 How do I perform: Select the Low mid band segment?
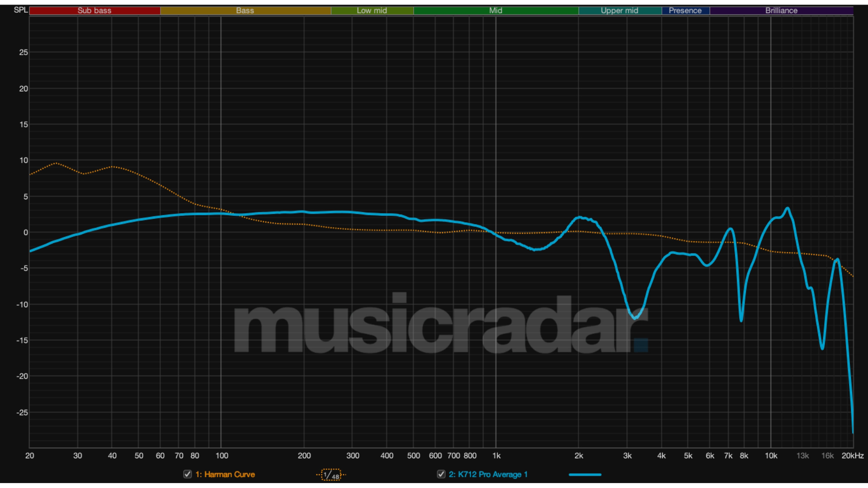coord(372,10)
